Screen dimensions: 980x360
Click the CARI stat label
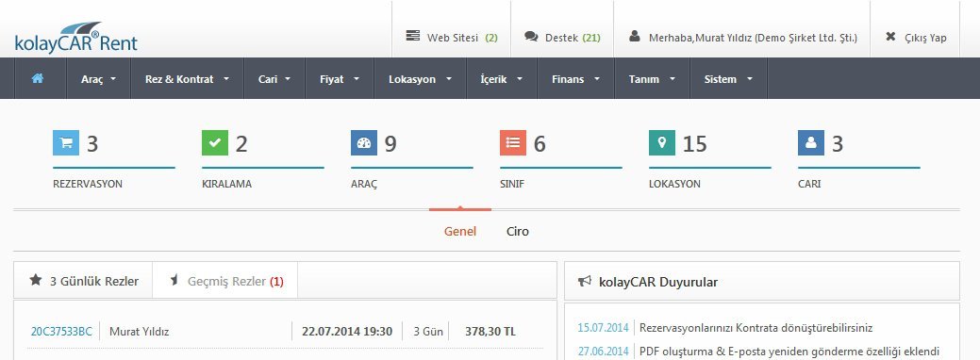point(809,185)
